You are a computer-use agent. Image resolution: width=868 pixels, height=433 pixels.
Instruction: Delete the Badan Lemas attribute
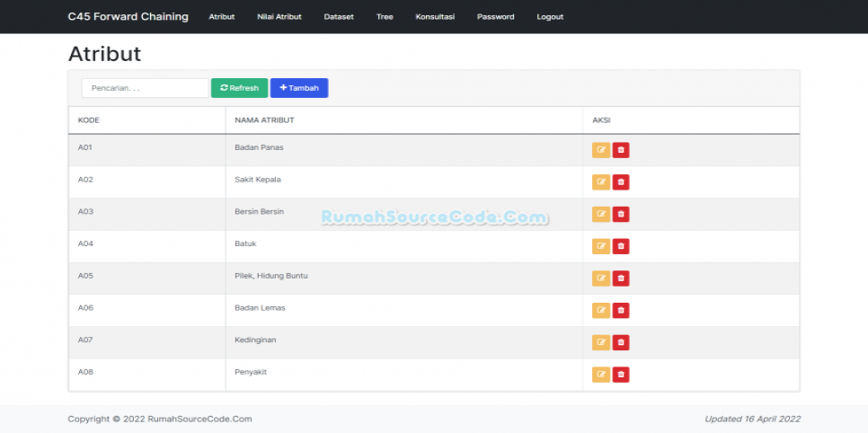(621, 310)
